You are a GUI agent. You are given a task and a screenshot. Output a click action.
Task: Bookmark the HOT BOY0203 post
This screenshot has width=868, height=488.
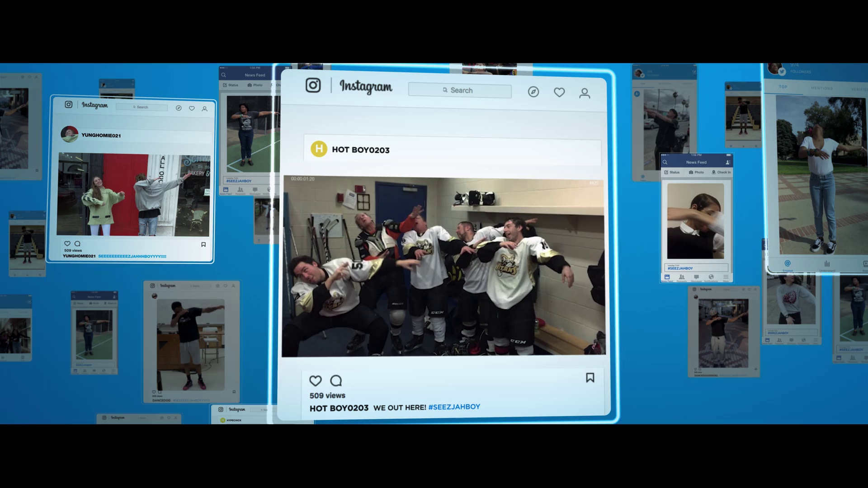(590, 378)
